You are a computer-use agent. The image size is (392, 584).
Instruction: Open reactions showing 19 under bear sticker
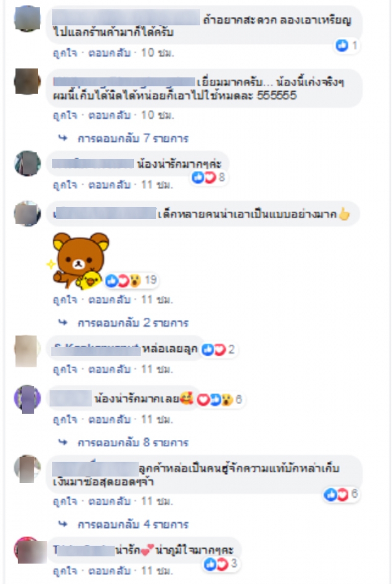click(x=131, y=280)
